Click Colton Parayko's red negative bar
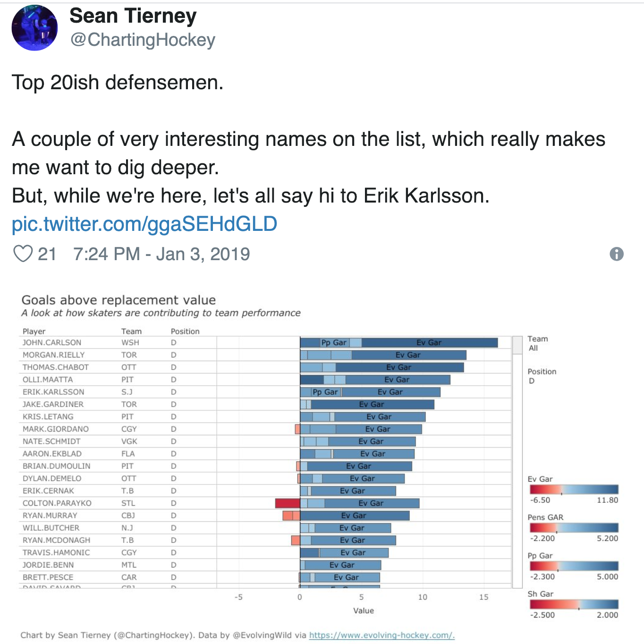Viewport: 644px width, 644px height. coord(288,503)
